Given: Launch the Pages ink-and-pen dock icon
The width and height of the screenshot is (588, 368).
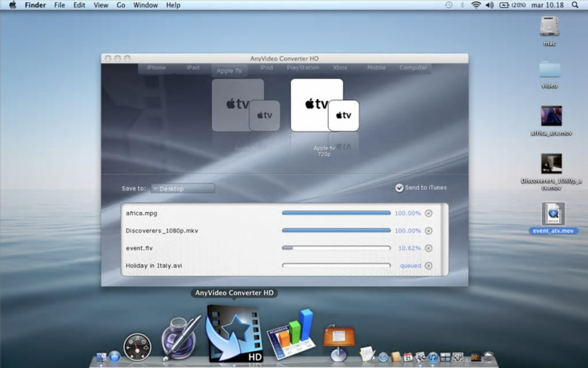Looking at the screenshot, I should pyautogui.click(x=181, y=339).
